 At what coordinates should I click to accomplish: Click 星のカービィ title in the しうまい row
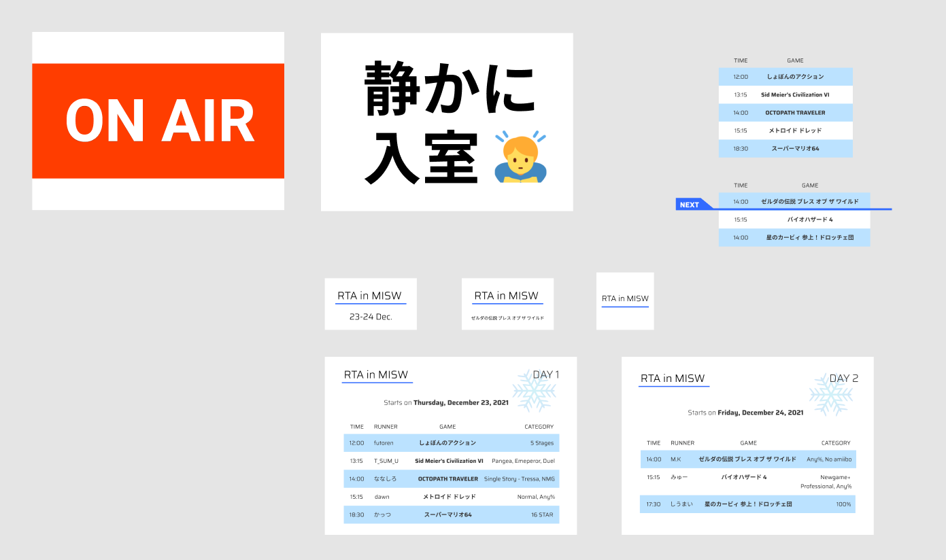click(x=748, y=504)
